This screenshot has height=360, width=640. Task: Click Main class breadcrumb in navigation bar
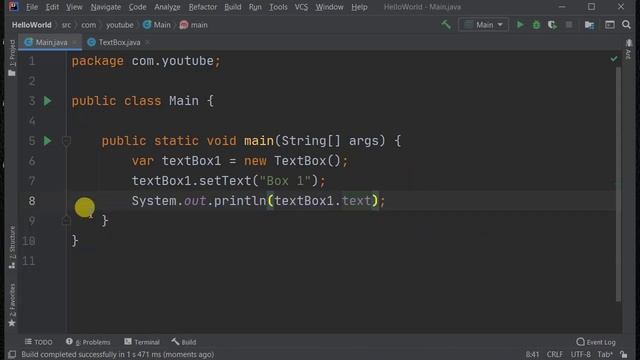157,25
